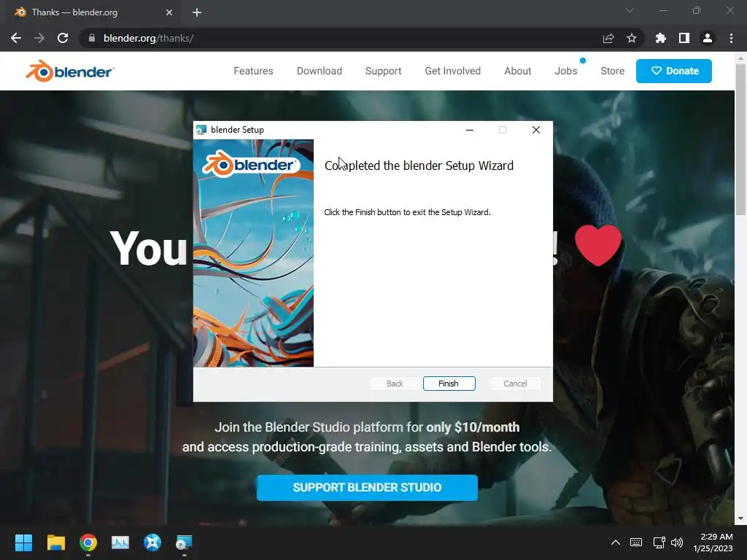Viewport: 747px width, 560px height.
Task: Go back in the Chrome browser
Action: pos(16,38)
